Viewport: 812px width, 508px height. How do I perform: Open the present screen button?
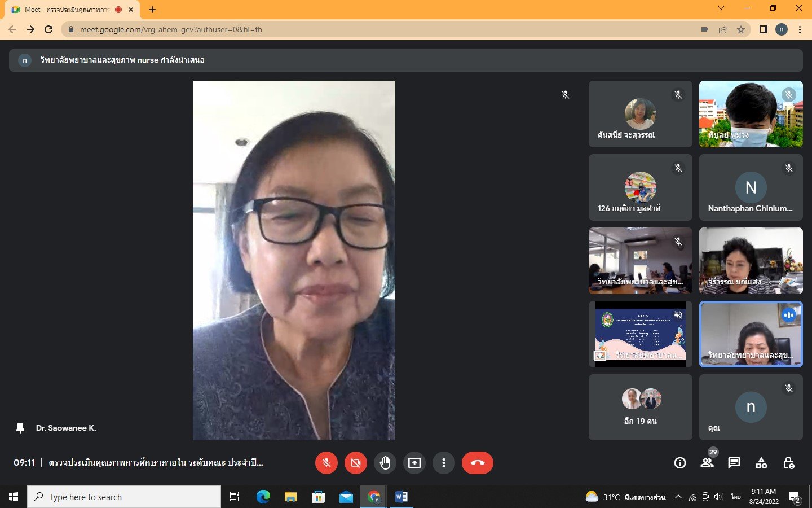(x=414, y=463)
